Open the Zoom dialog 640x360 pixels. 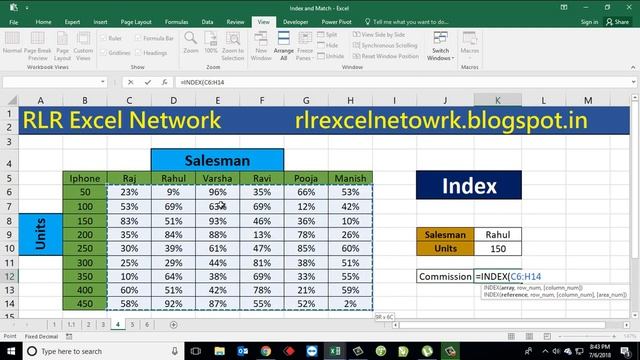click(191, 42)
